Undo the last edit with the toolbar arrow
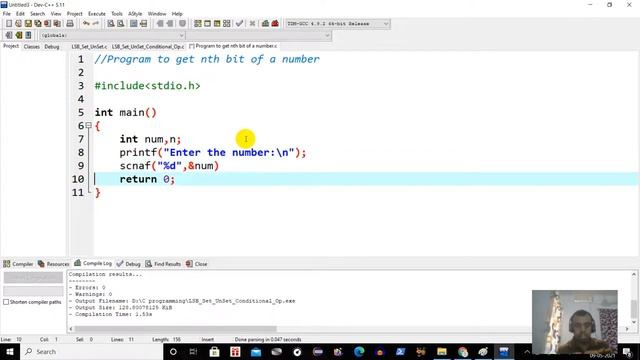This screenshot has width=640, height=360. [x=86, y=24]
